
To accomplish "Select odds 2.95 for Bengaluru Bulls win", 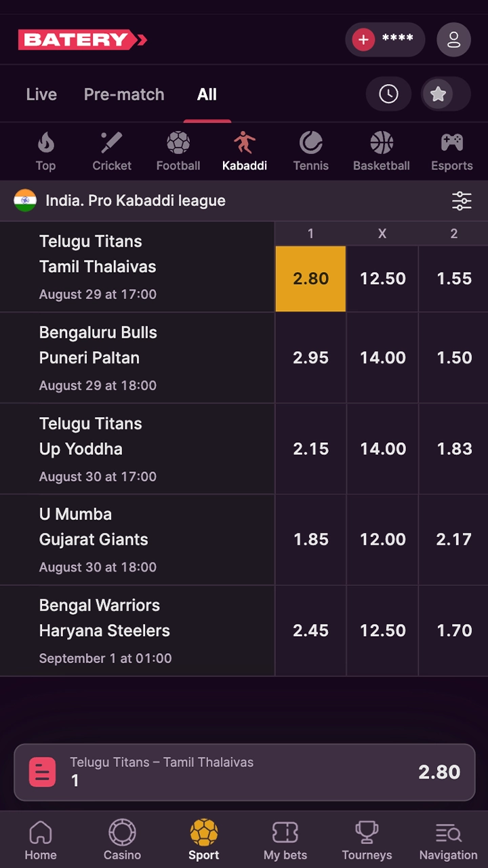I will tap(310, 358).
